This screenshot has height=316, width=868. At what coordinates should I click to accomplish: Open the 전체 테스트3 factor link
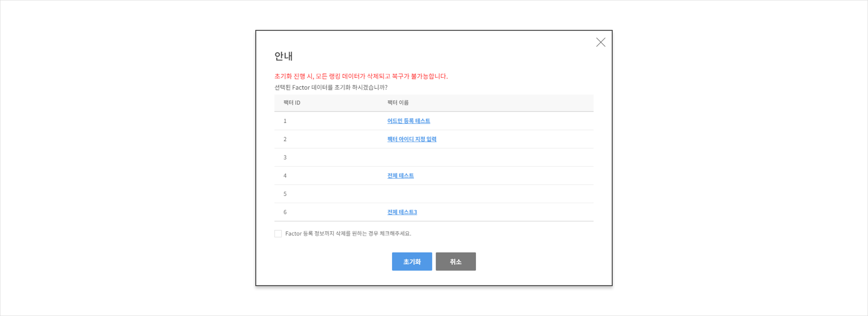tap(402, 212)
